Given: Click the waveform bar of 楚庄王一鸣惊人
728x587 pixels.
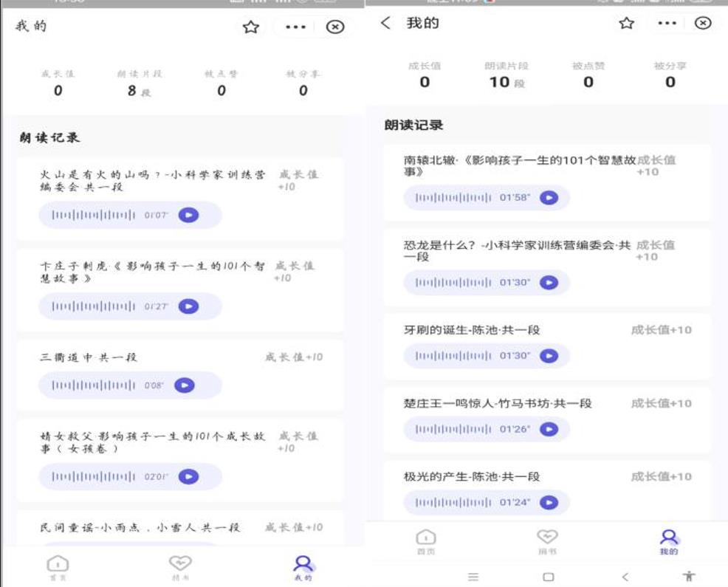Looking at the screenshot, I should pos(453,429).
